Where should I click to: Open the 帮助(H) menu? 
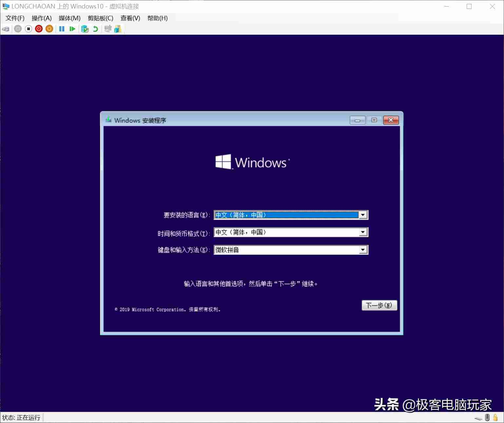157,18
